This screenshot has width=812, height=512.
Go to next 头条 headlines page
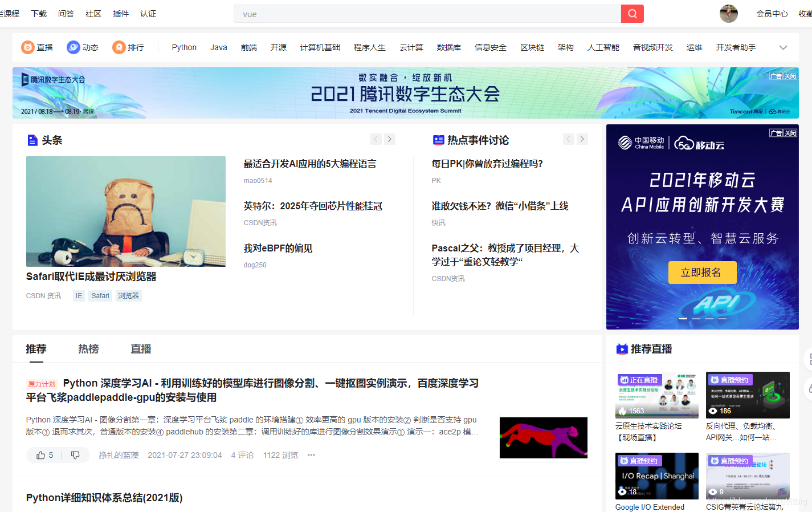390,139
